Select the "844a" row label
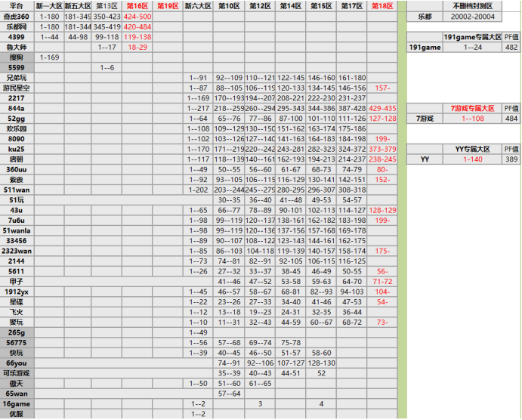522x420 pixels. tap(17, 108)
